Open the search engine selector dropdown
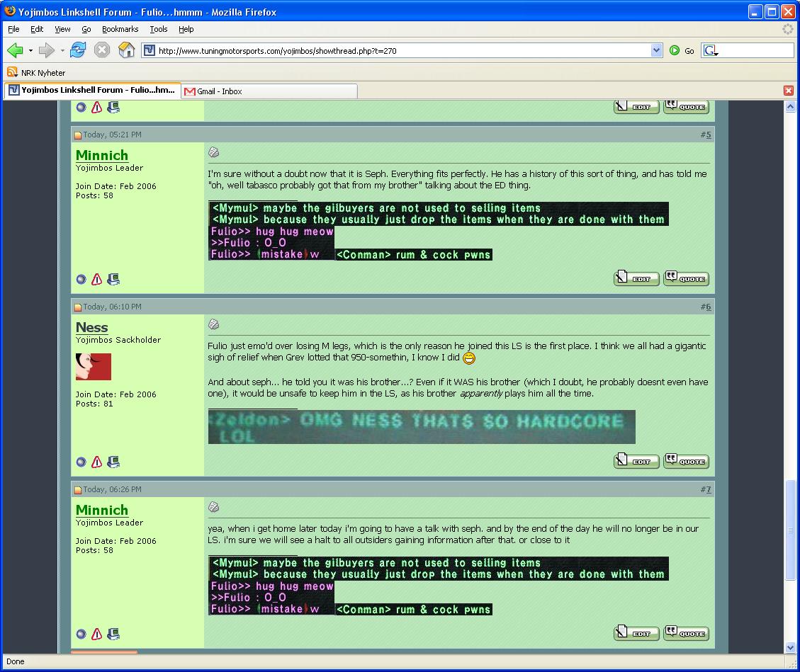The height and width of the screenshot is (672, 800). 711,51
